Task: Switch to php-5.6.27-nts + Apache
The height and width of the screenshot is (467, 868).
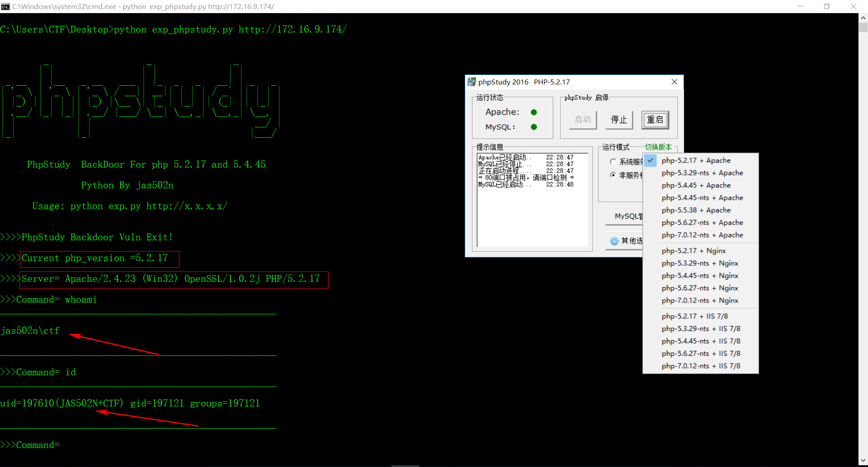Action: point(701,223)
